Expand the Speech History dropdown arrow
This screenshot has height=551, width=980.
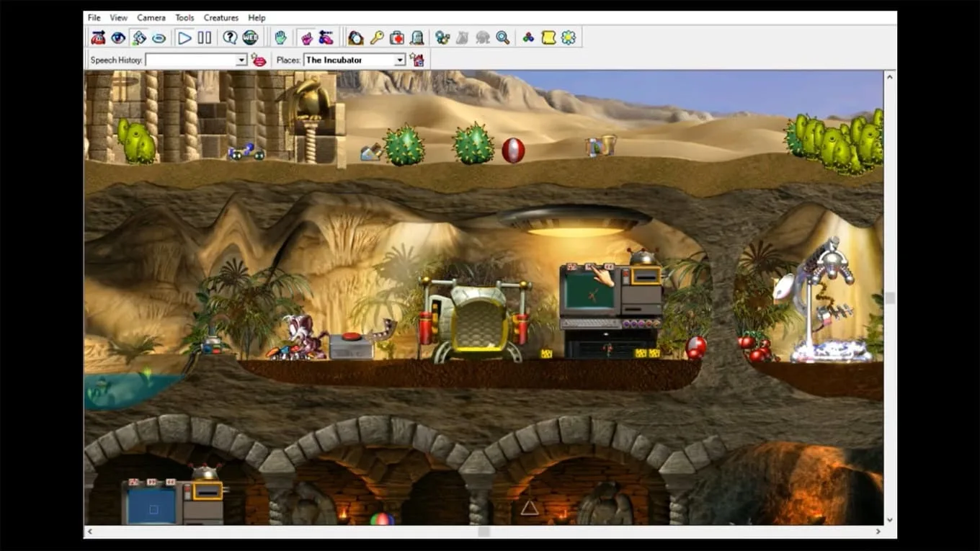pos(242,61)
